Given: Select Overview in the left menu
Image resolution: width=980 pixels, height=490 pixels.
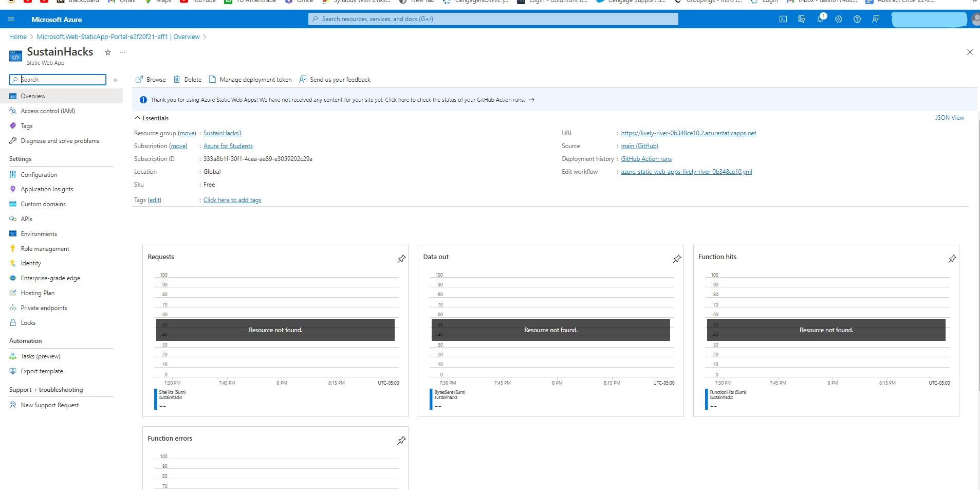Looking at the screenshot, I should pyautogui.click(x=61, y=96).
